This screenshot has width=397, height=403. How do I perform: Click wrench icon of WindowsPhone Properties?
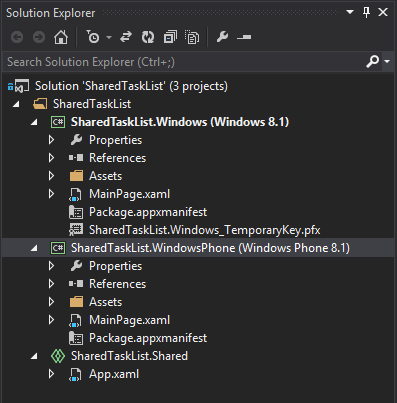[76, 266]
